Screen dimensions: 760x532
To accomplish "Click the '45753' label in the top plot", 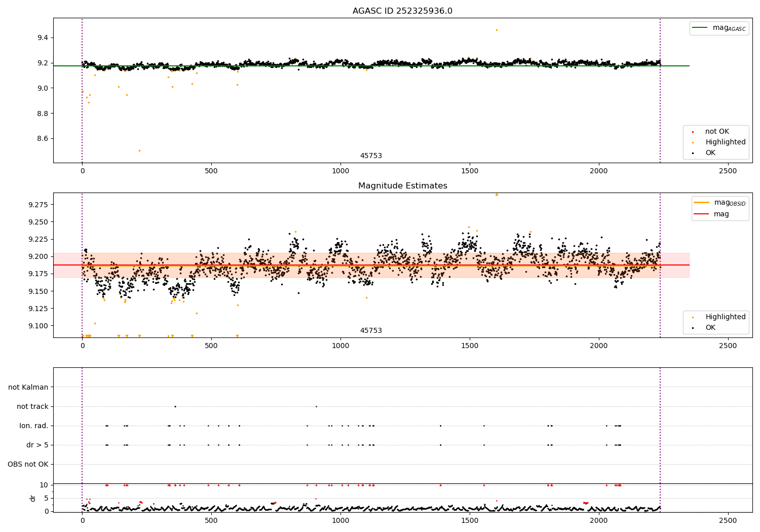I will pyautogui.click(x=371, y=156).
